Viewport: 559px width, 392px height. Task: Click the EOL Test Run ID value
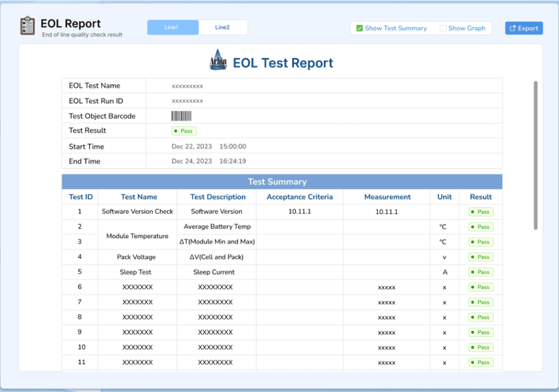[187, 101]
